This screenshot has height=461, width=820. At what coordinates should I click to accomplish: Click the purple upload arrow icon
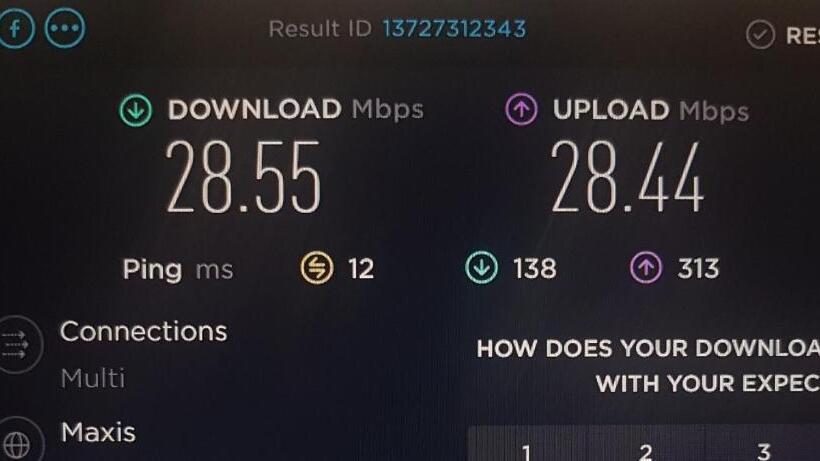[x=521, y=109]
